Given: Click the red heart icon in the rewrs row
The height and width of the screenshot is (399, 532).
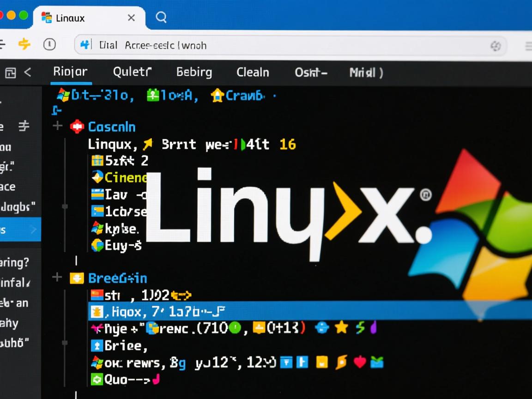Looking at the screenshot, I should point(361,363).
